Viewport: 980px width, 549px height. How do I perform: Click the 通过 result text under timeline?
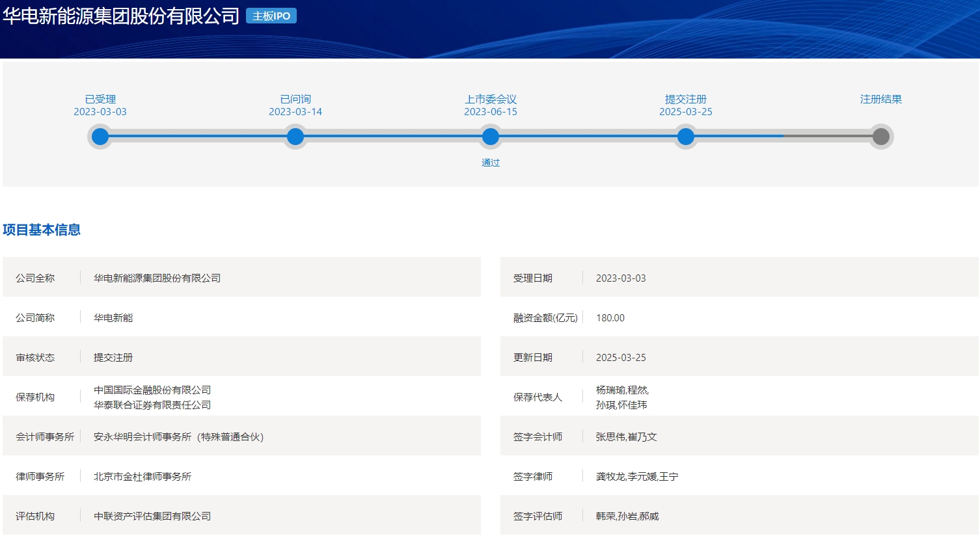[x=491, y=163]
